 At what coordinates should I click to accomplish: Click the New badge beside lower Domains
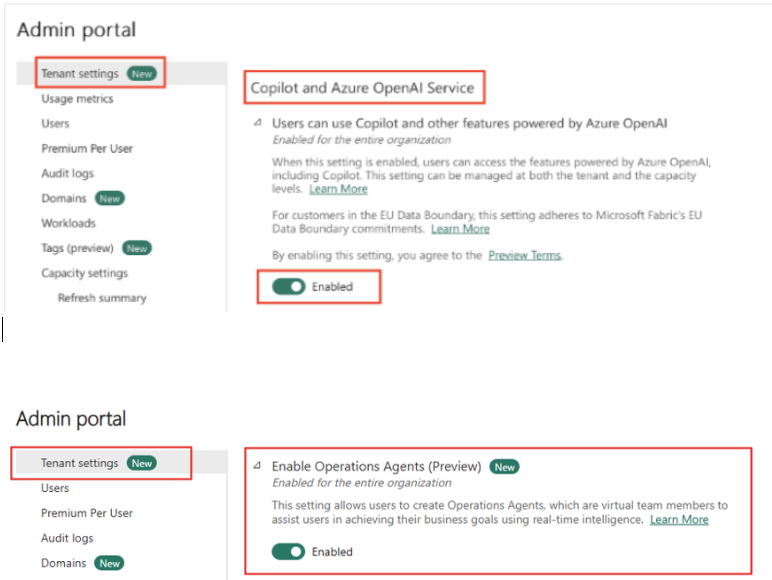click(x=109, y=563)
